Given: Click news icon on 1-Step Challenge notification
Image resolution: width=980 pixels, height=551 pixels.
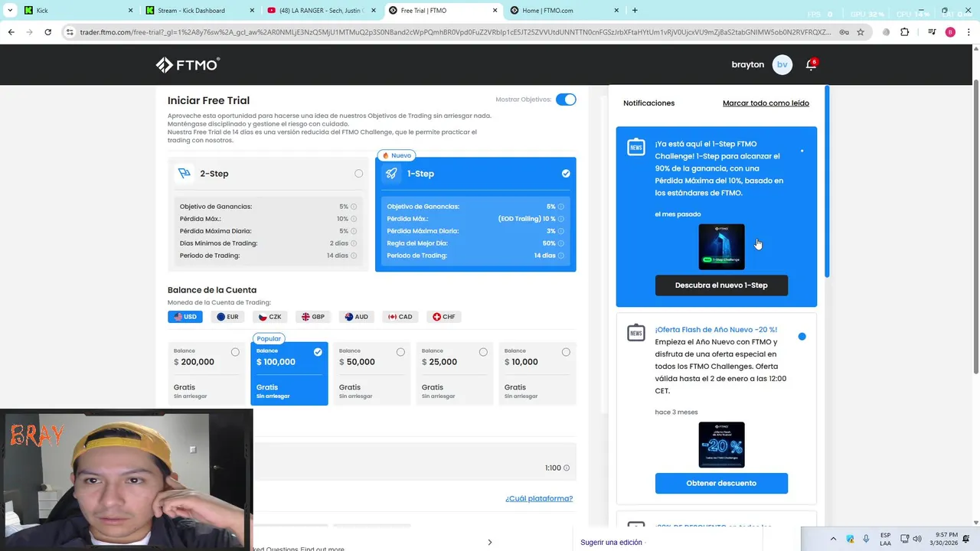Looking at the screenshot, I should point(635,147).
